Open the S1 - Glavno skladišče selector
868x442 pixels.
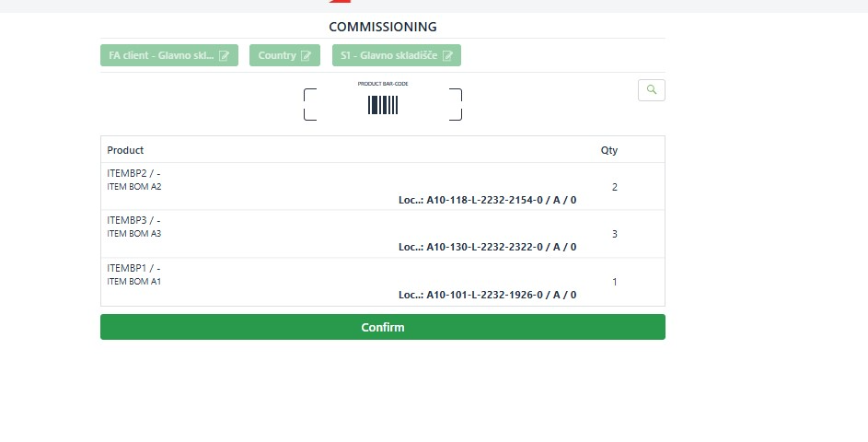pyautogui.click(x=397, y=55)
